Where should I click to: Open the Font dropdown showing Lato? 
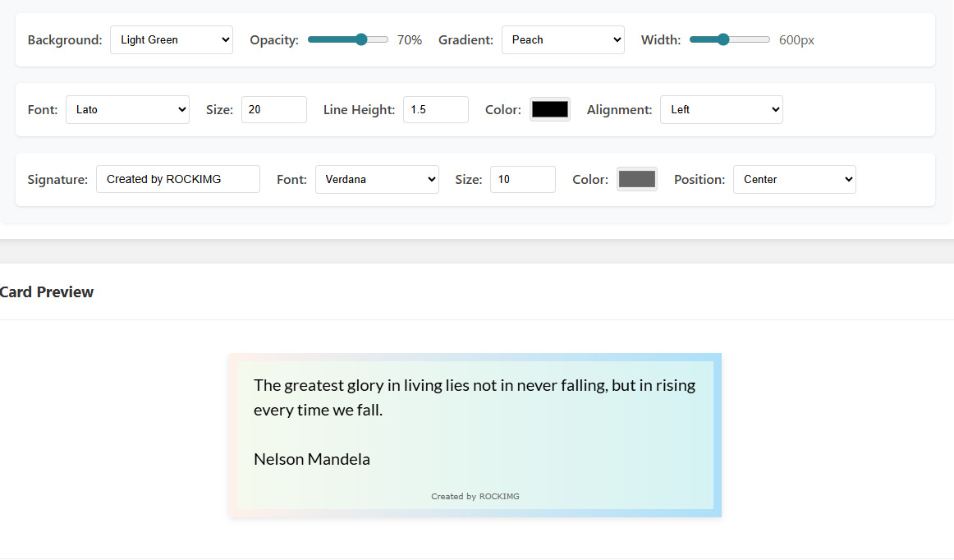(x=127, y=109)
